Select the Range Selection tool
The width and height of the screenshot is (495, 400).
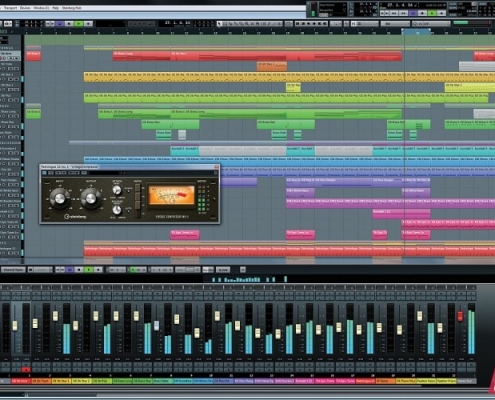(224, 24)
